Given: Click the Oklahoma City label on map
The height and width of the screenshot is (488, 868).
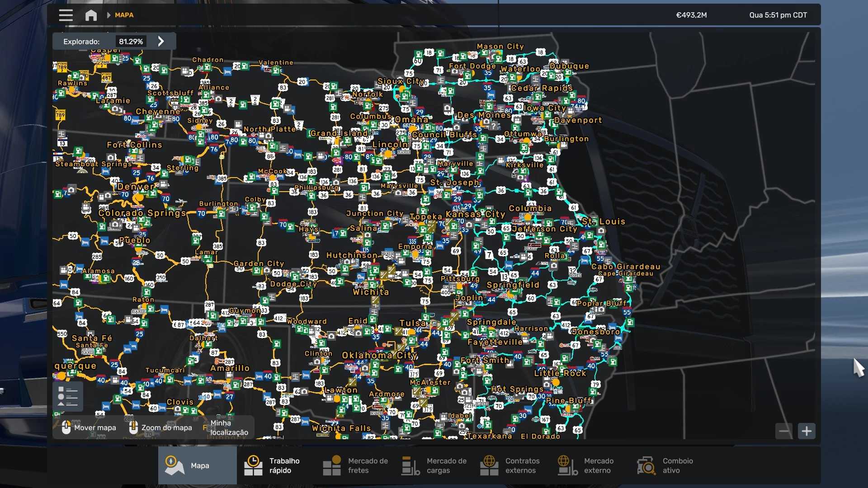Looking at the screenshot, I should (379, 356).
